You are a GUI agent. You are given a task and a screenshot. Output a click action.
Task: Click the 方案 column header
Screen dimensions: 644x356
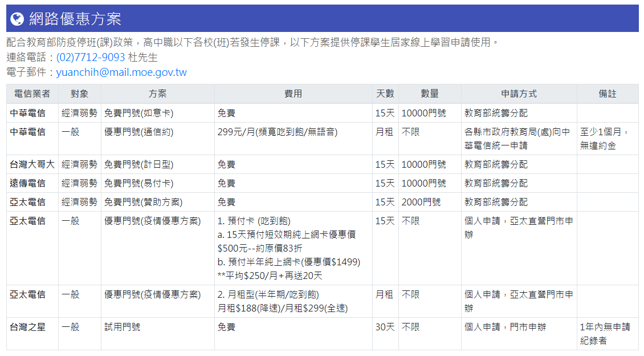point(158,94)
